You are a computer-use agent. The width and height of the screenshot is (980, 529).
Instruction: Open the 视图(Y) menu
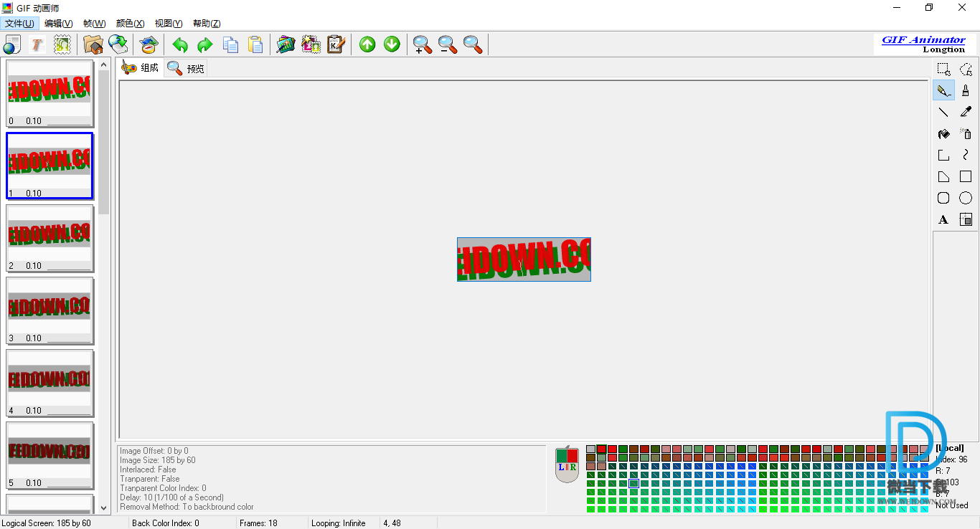tap(169, 24)
